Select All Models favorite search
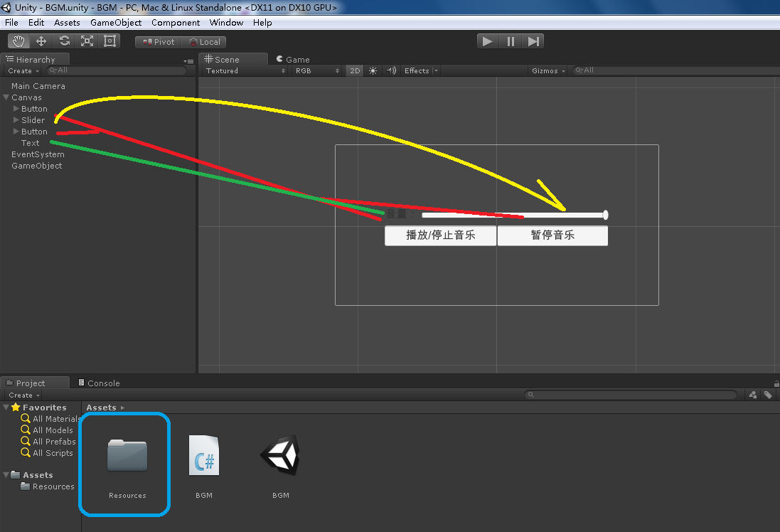 (x=47, y=430)
